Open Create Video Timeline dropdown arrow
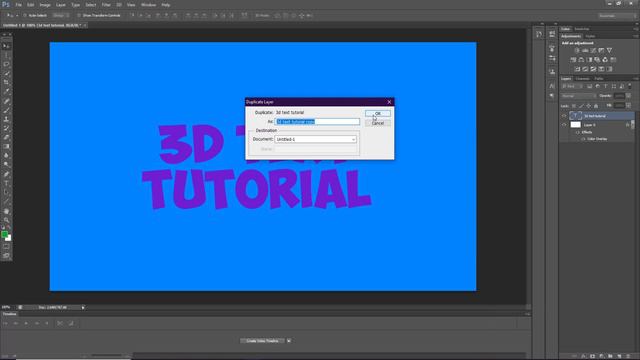The image size is (640, 360). point(289,341)
